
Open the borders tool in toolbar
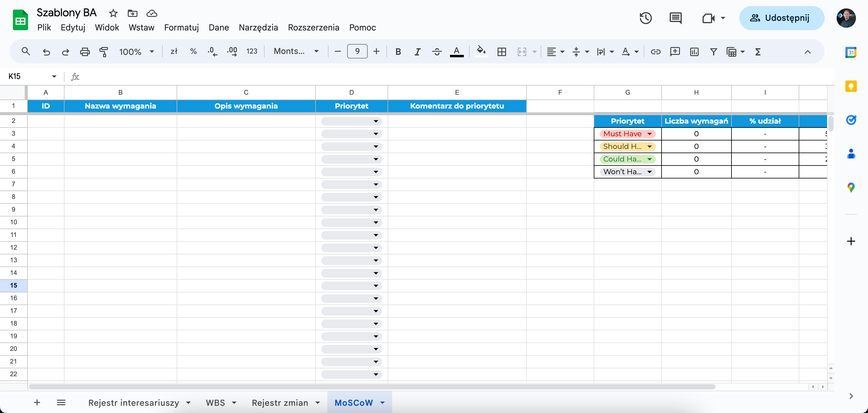tap(502, 52)
